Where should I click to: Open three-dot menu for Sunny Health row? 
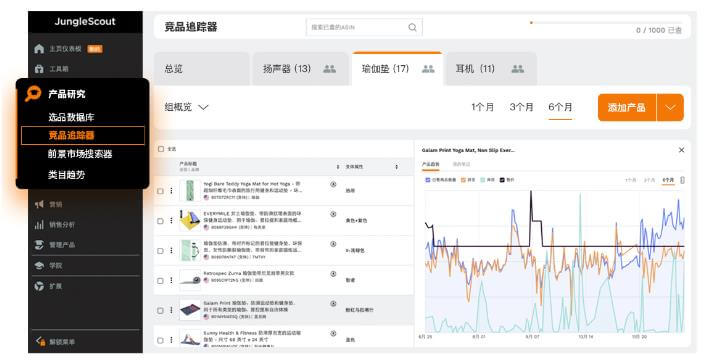[x=171, y=340]
